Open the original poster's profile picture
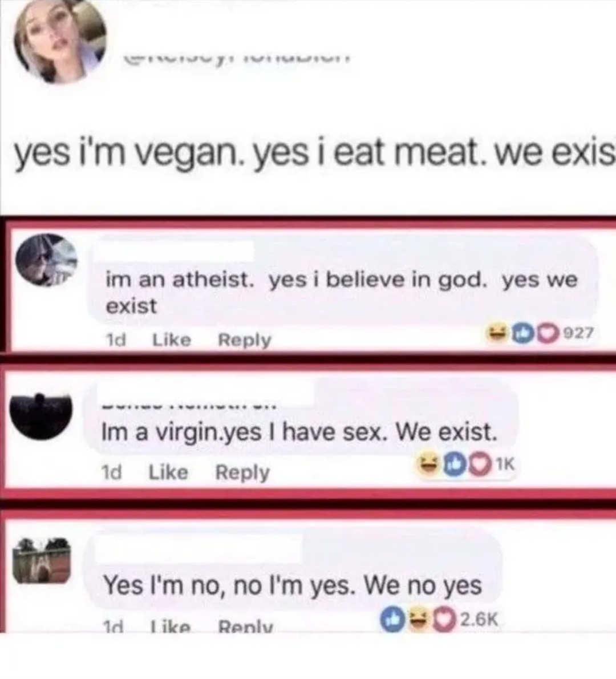Screen dimensions: 616x679 click(x=60, y=41)
